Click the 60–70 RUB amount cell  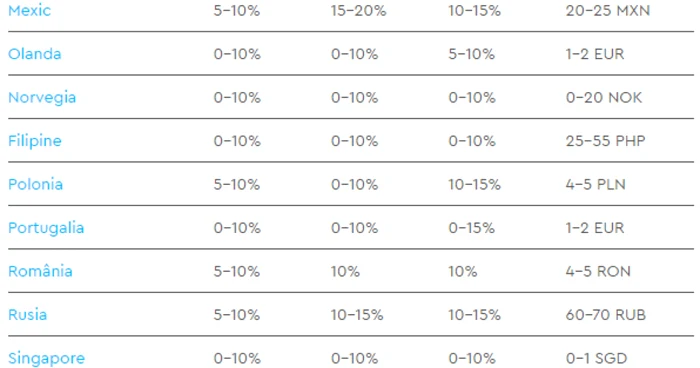click(x=605, y=314)
